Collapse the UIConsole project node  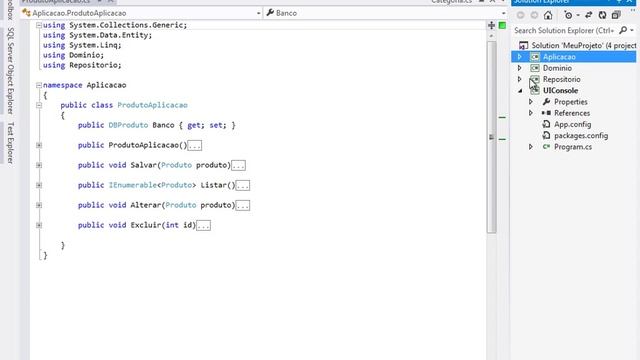[520, 91]
